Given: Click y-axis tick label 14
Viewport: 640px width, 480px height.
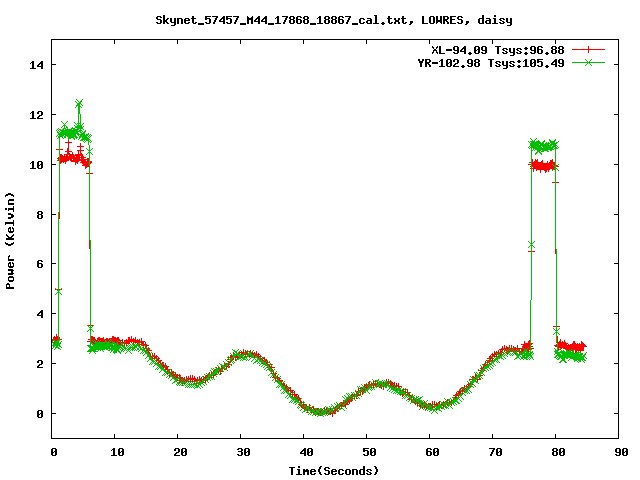Looking at the screenshot, I should tap(36, 65).
